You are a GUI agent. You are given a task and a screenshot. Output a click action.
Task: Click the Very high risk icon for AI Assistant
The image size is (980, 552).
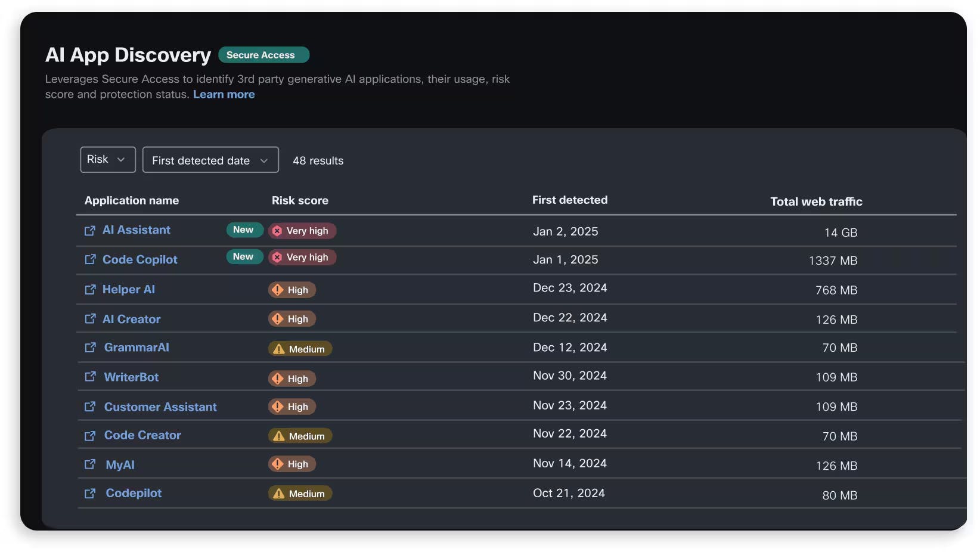[x=277, y=231]
